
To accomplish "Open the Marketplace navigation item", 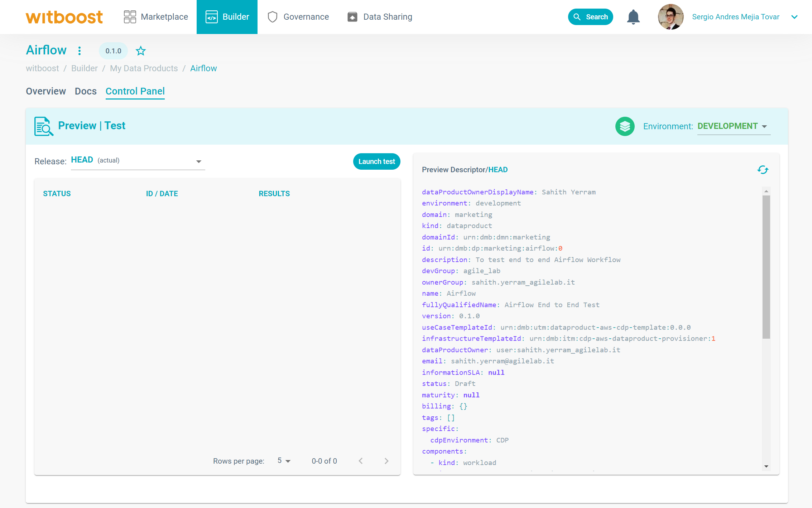I will [156, 17].
